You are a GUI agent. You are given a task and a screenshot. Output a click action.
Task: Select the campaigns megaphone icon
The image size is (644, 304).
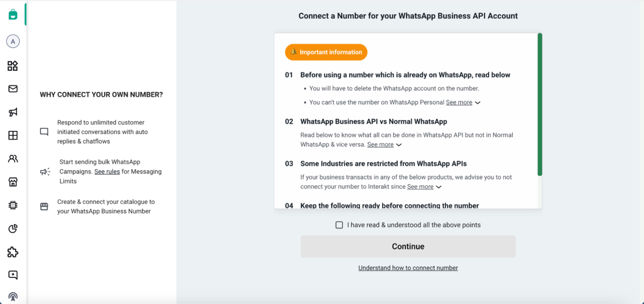pos(13,112)
